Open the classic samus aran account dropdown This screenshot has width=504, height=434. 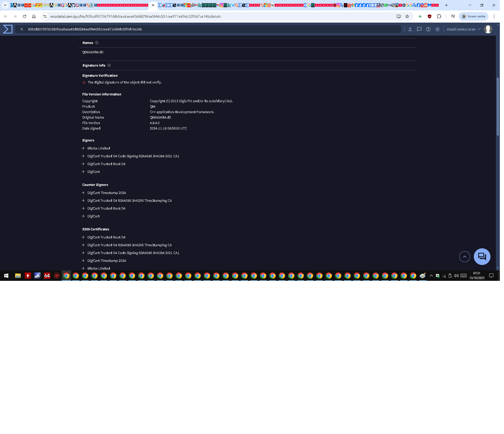[x=463, y=29]
